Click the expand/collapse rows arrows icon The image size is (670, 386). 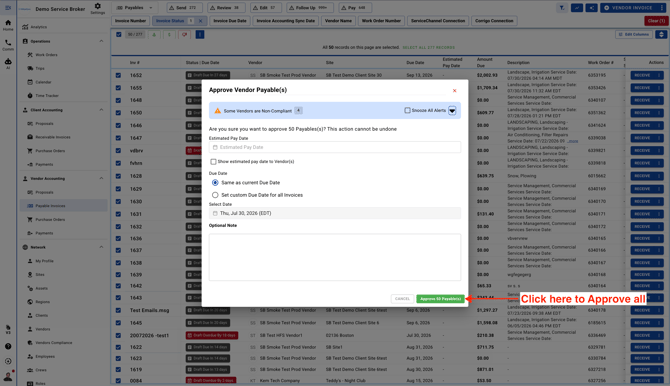pos(661,34)
